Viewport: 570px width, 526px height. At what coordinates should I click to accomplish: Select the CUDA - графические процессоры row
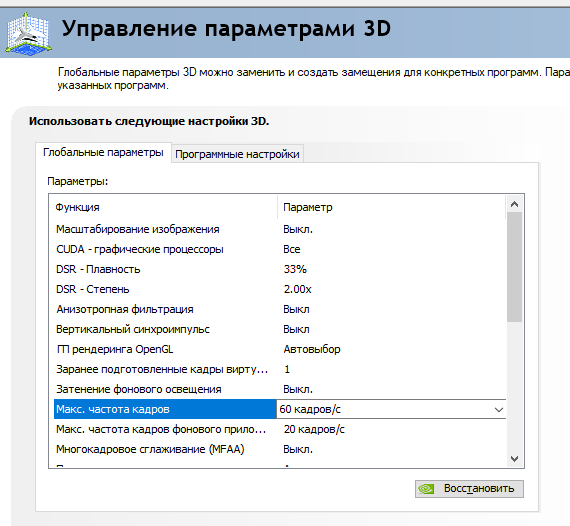(x=280, y=249)
